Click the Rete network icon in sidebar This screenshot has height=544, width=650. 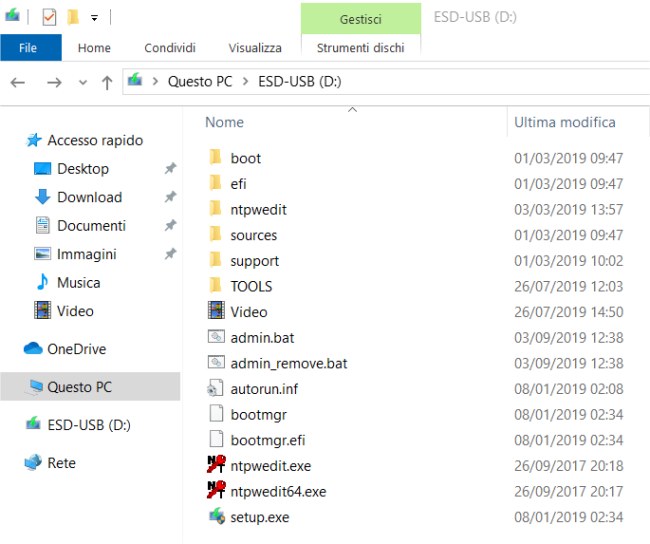coord(33,463)
